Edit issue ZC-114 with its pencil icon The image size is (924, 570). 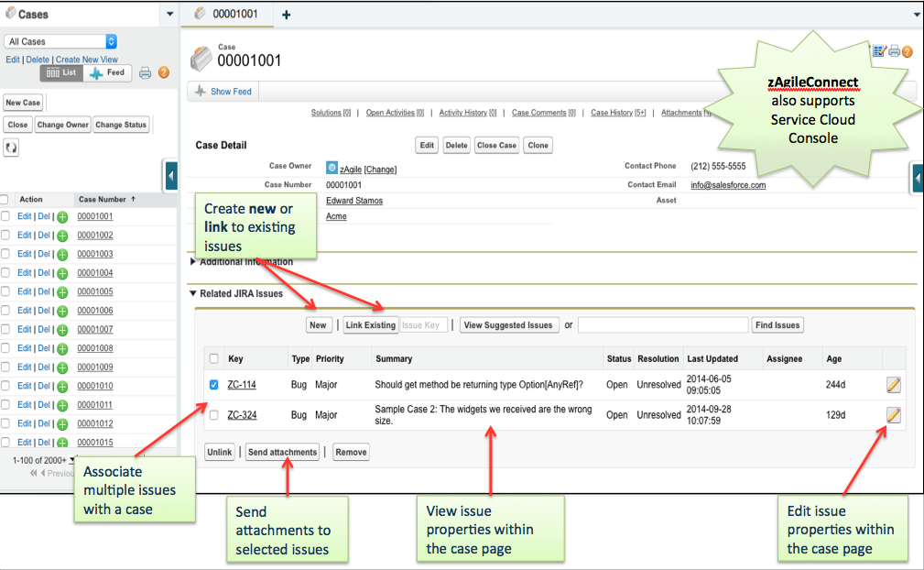pos(893,384)
